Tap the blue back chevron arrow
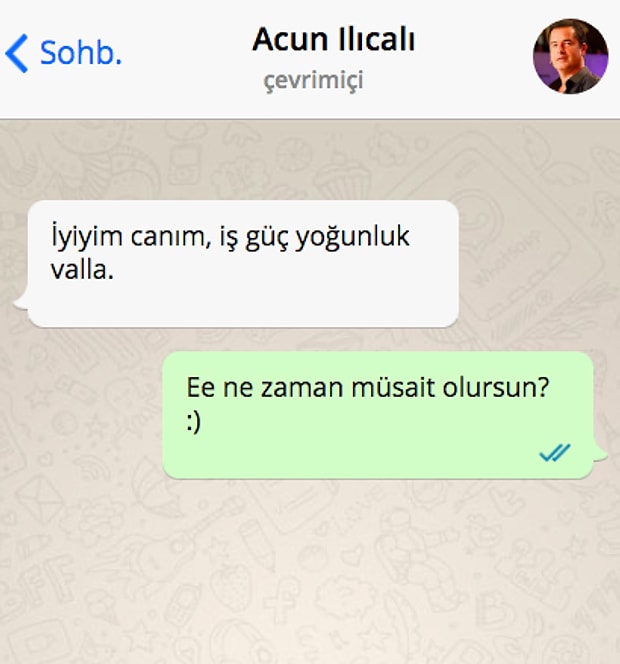Viewport: 620px width, 664px height. pos(17,53)
